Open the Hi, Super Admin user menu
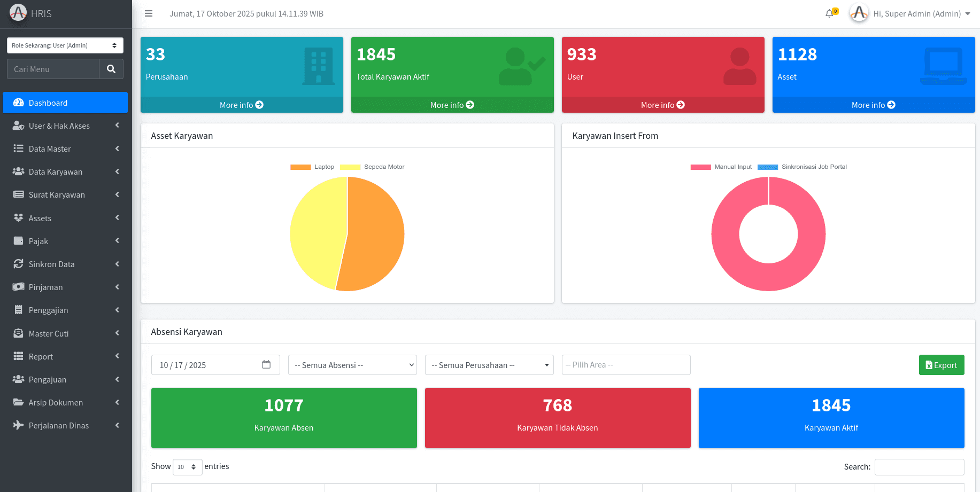 [922, 14]
